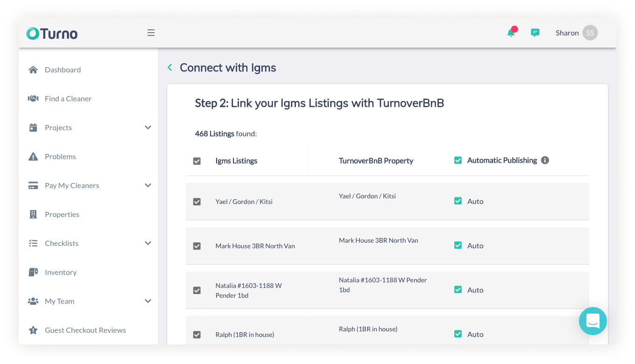This screenshot has height=364, width=635.
Task: Click the Dashboard home icon
Action: tap(33, 70)
